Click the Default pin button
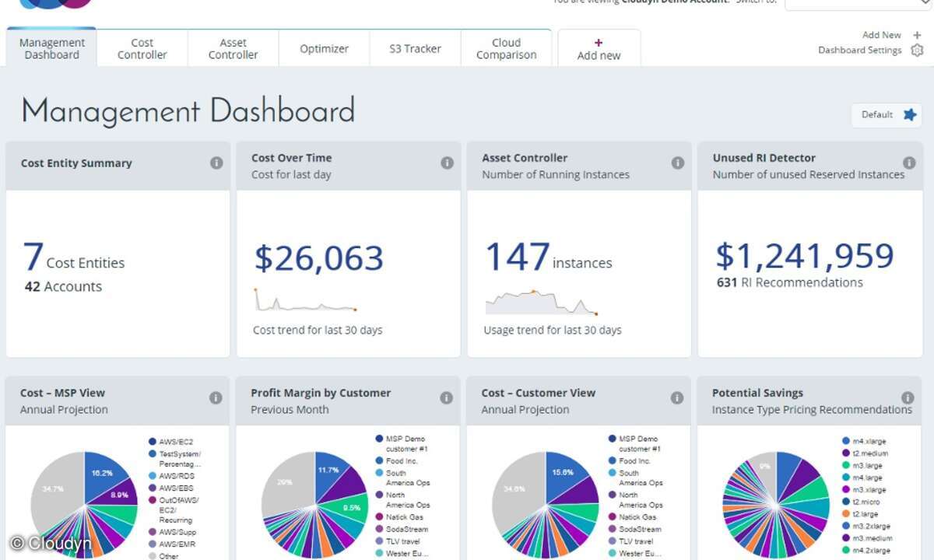This screenshot has height=560, width=934. (887, 115)
